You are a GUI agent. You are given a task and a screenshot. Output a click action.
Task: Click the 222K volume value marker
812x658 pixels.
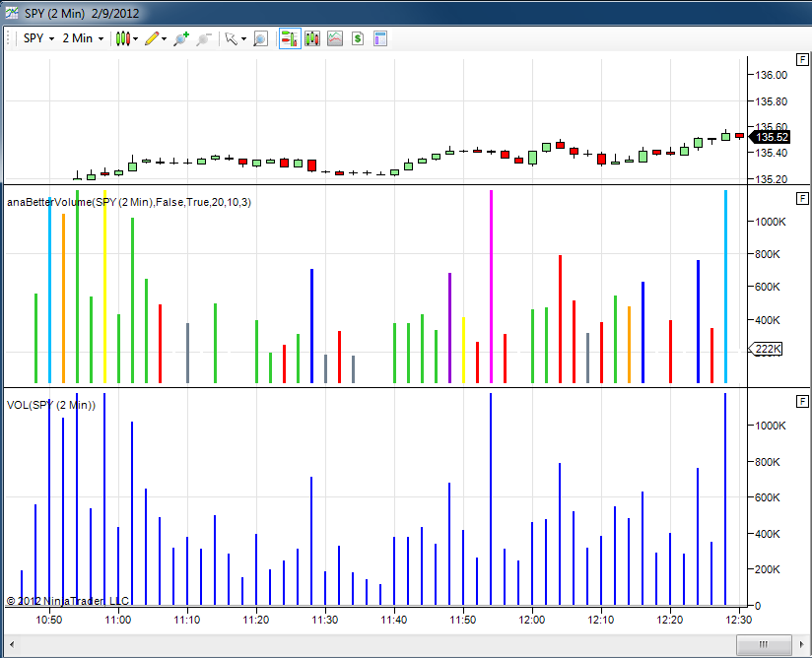click(767, 349)
